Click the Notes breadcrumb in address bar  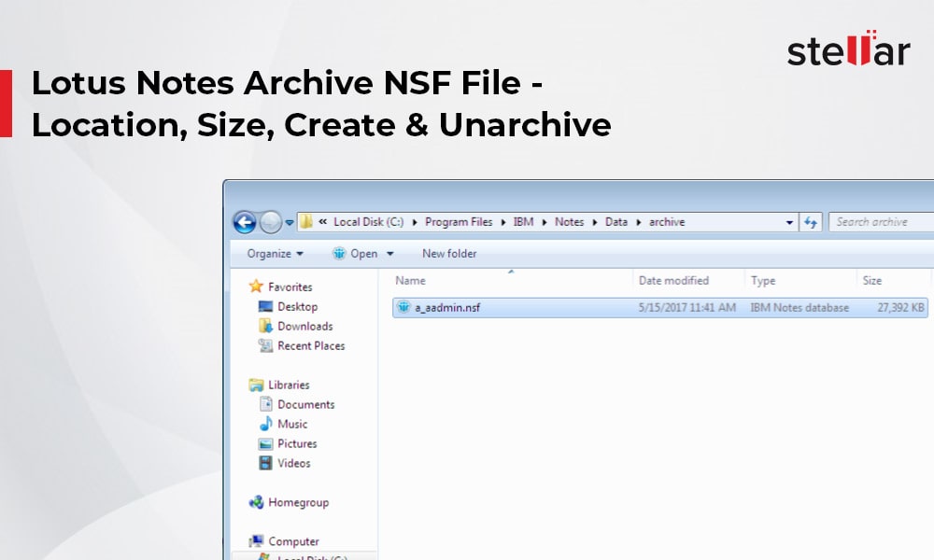tap(569, 222)
